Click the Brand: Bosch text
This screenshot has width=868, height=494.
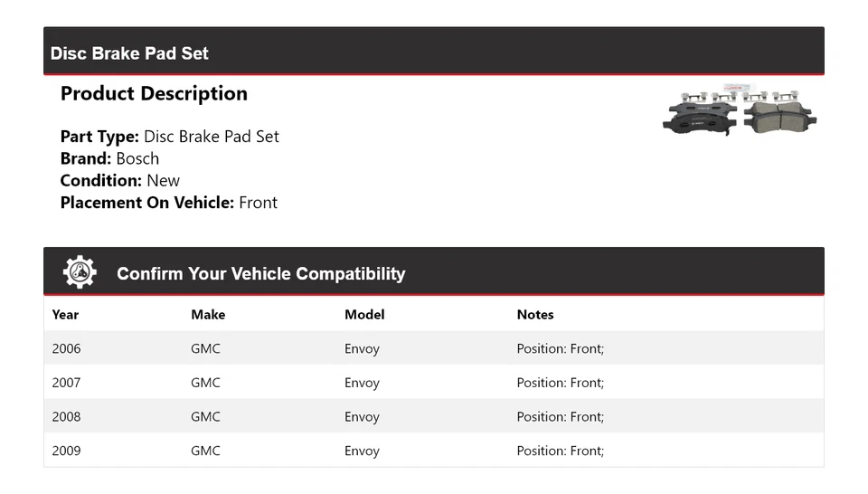(109, 158)
